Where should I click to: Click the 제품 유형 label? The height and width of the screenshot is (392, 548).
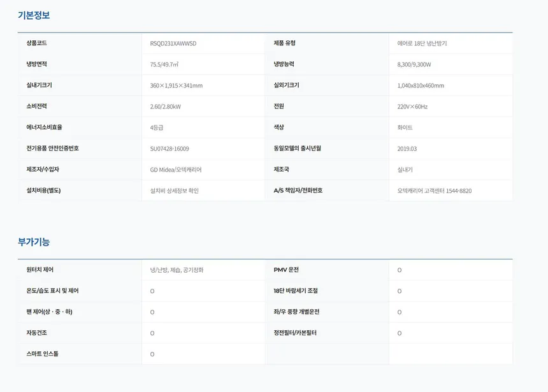pyautogui.click(x=284, y=43)
